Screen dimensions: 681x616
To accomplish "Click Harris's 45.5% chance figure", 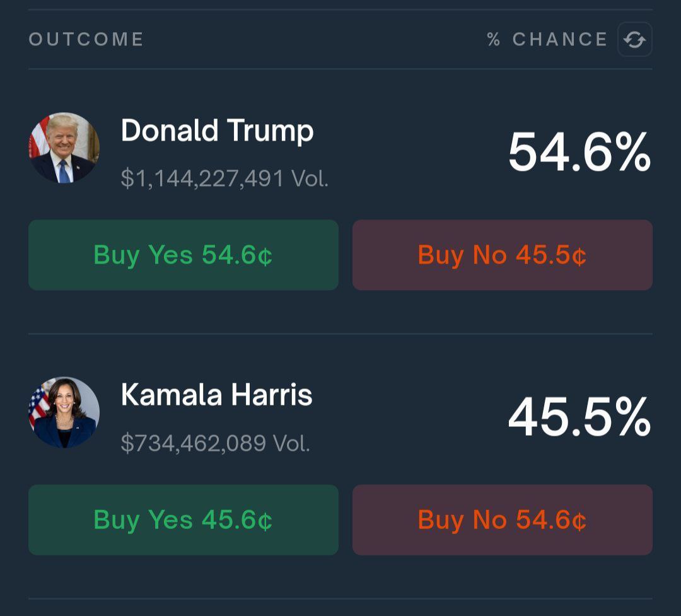I will (579, 417).
